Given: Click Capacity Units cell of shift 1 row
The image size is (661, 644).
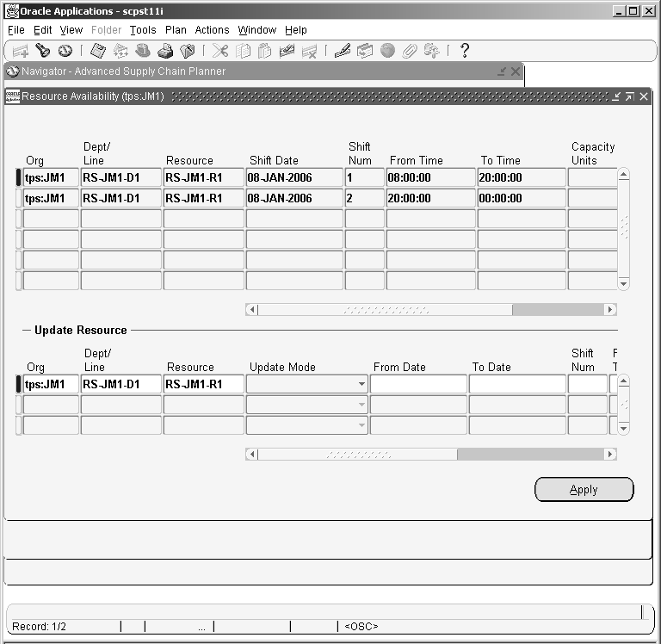Looking at the screenshot, I should tap(593, 177).
